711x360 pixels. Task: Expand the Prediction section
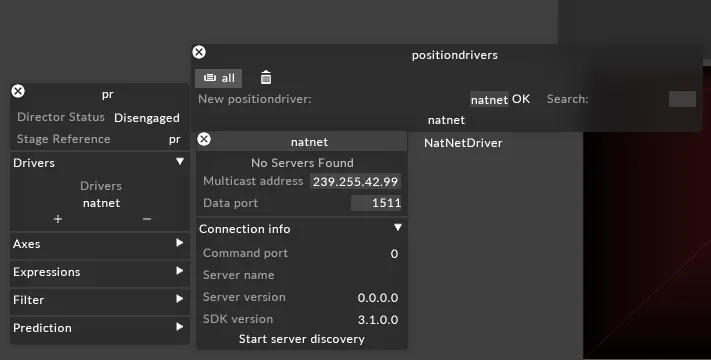180,326
